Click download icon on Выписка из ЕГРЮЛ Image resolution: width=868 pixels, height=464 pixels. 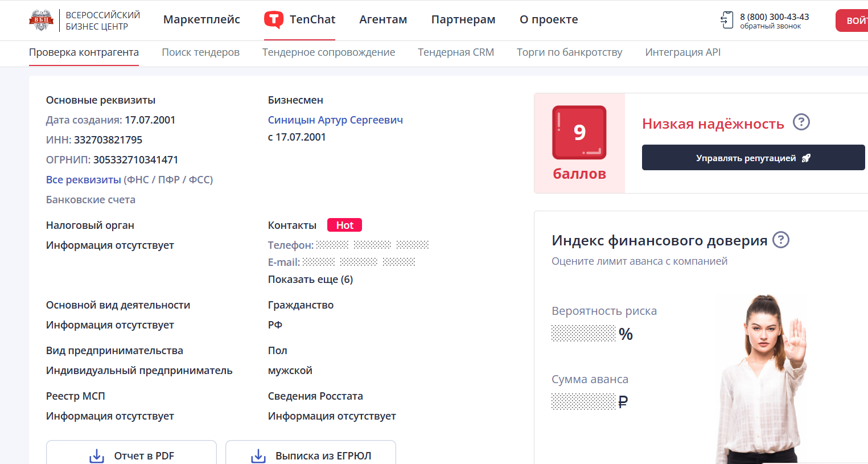click(258, 456)
